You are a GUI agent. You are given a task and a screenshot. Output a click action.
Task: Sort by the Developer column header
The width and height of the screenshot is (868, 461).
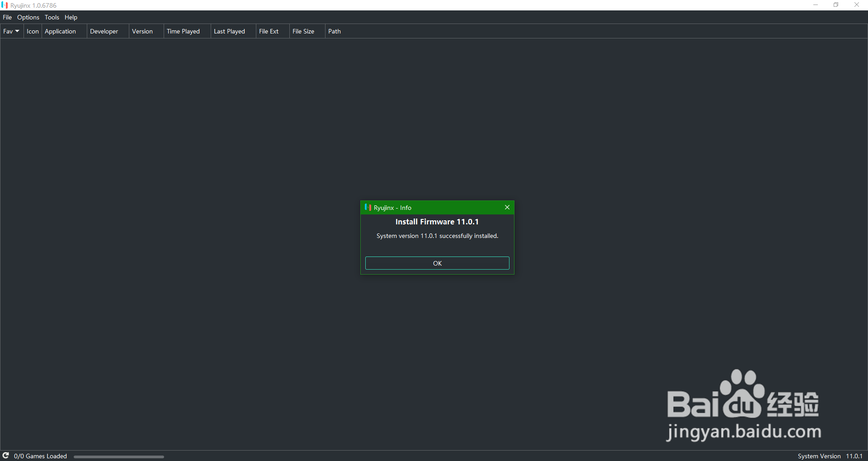click(x=108, y=31)
